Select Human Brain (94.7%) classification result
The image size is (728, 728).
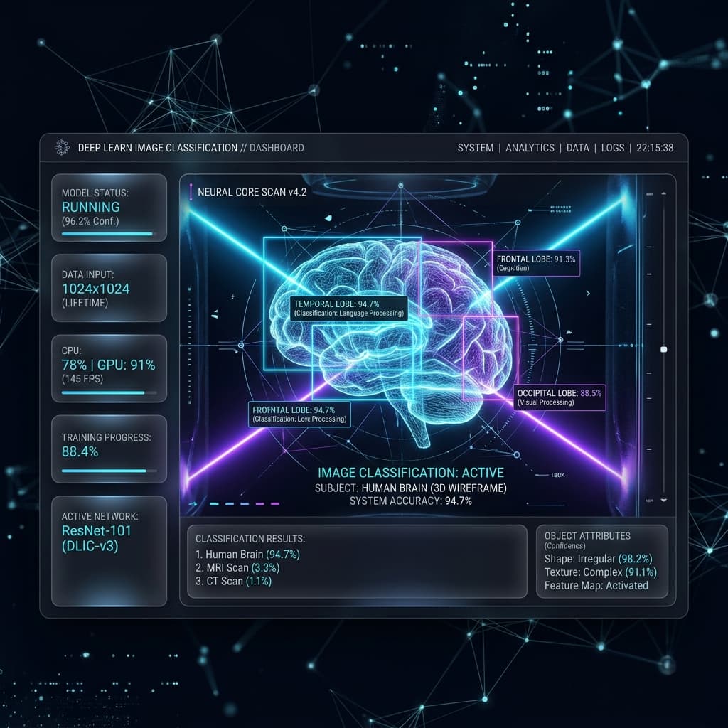point(247,555)
